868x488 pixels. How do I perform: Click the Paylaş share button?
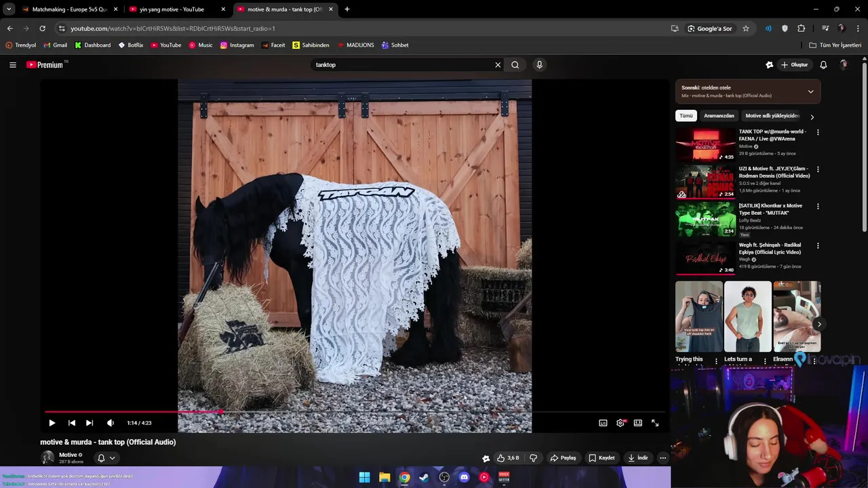point(563,458)
